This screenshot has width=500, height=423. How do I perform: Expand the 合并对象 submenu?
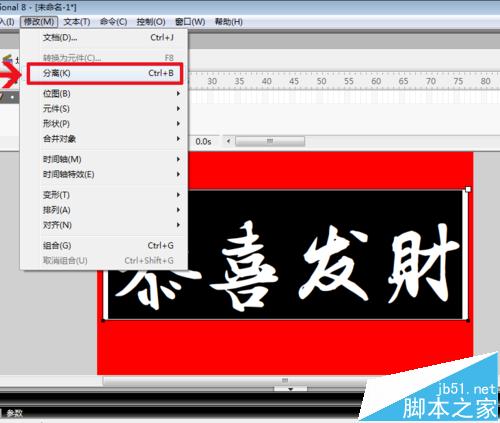pos(104,139)
